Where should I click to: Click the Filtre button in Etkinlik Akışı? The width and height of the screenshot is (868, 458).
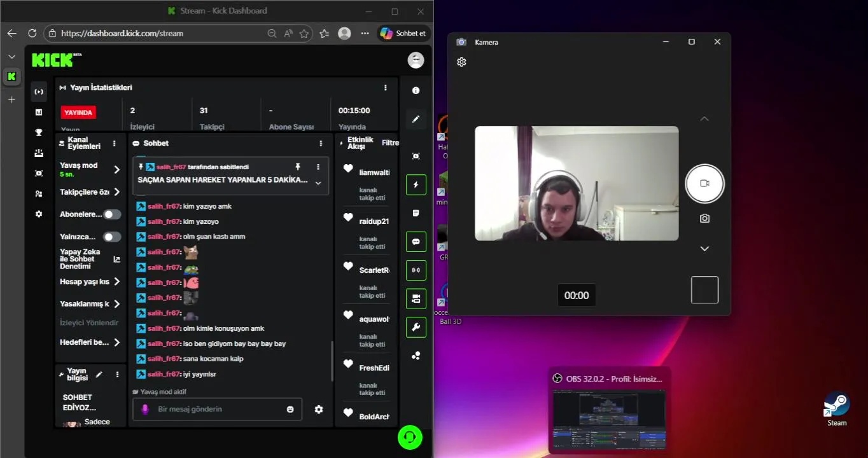[390, 143]
